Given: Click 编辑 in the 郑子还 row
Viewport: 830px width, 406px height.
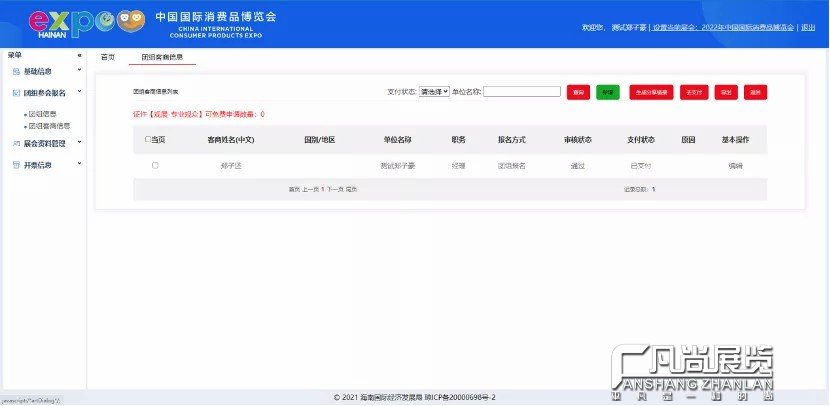Looking at the screenshot, I should 735,166.
